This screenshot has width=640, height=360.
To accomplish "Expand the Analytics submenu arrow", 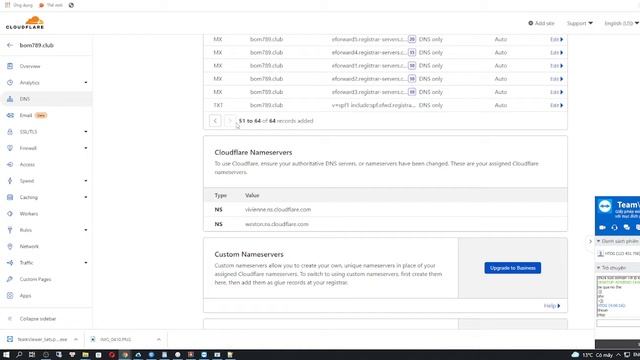I will pos(86,82).
